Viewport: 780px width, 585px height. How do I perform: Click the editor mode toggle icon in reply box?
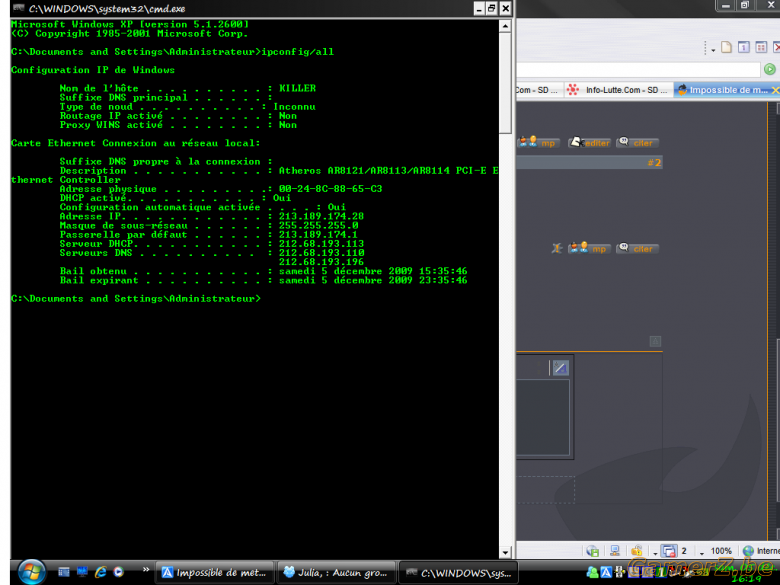point(560,368)
